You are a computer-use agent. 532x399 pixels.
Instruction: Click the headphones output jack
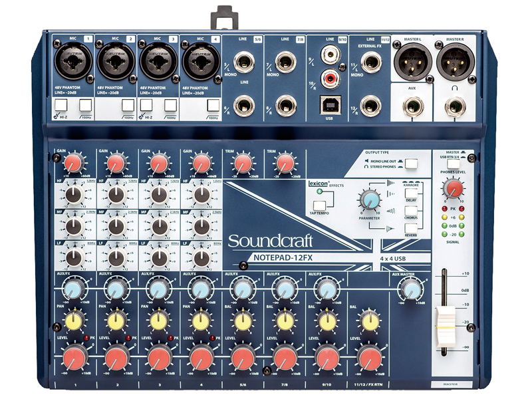(455, 107)
